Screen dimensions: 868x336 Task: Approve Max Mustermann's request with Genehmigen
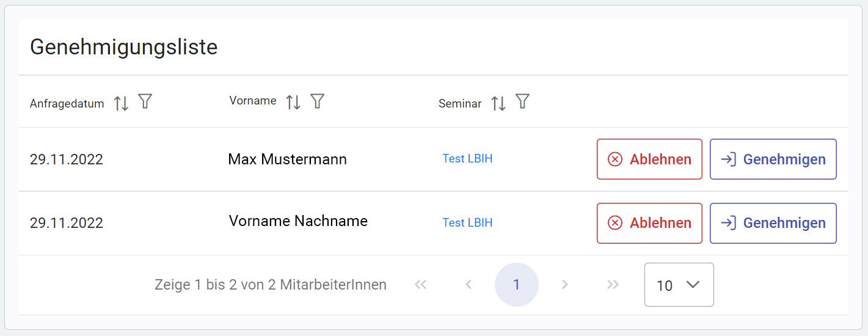point(773,159)
